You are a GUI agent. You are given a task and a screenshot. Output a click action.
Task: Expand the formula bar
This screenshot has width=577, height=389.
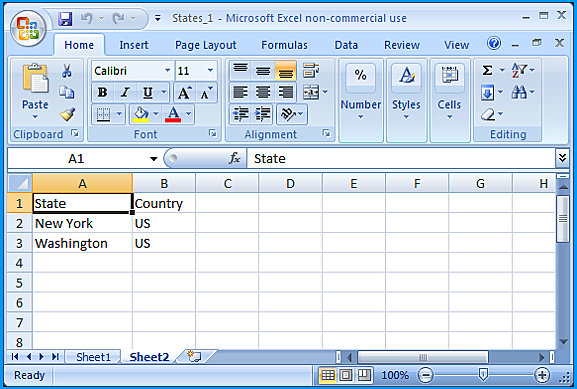(x=562, y=158)
